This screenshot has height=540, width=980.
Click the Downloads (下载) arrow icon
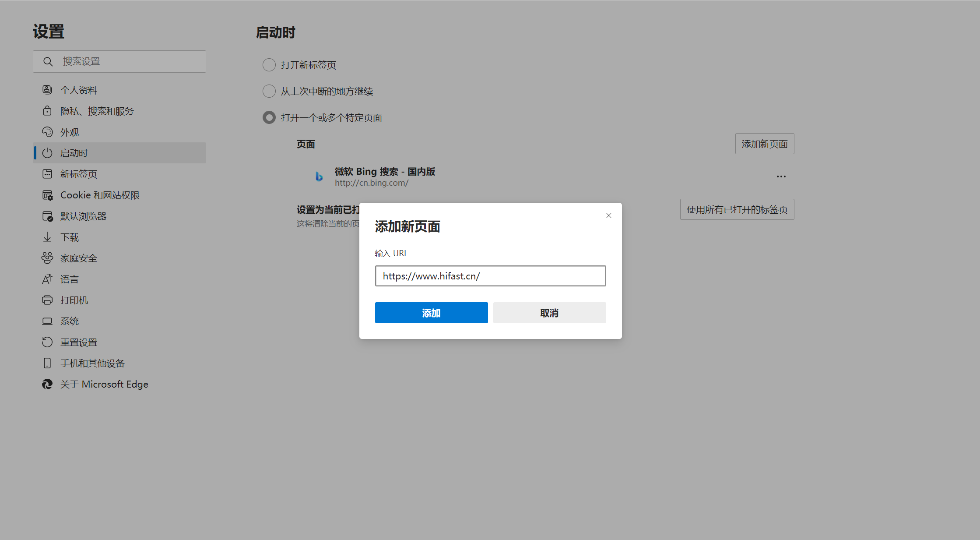point(47,237)
